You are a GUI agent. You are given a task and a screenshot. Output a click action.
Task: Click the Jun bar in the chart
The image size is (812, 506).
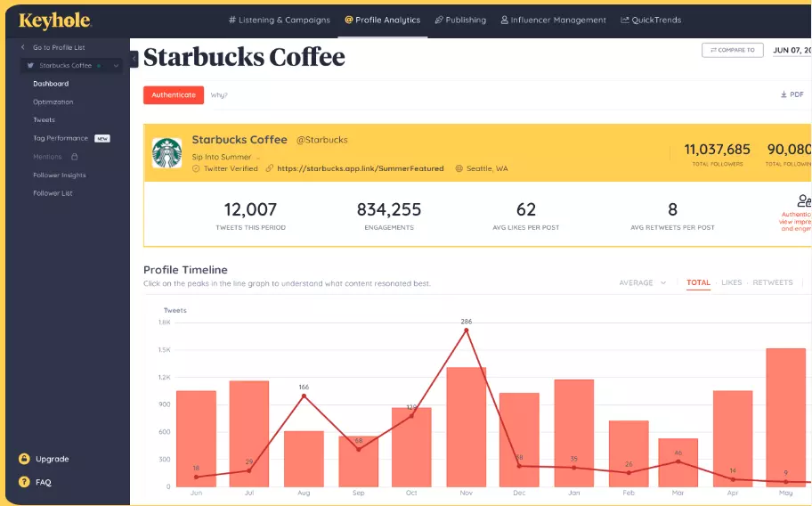pos(196,438)
